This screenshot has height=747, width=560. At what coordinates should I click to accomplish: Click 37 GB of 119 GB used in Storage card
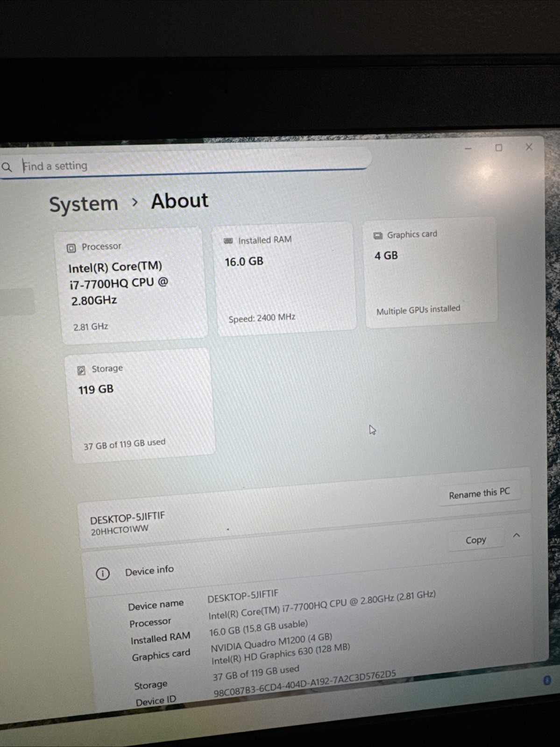pos(125,444)
